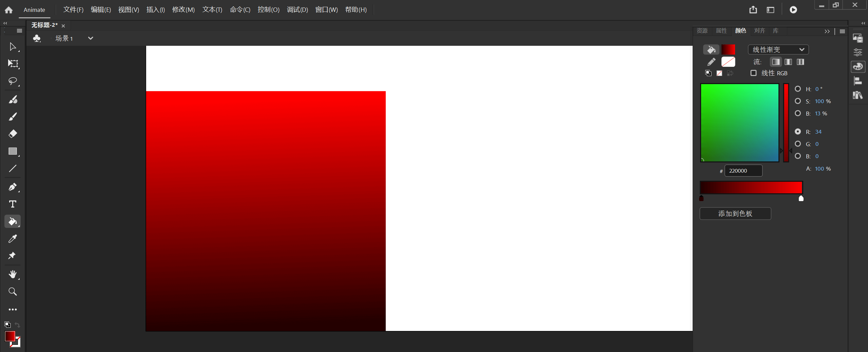Open the 编辑(E) menu

coord(101,10)
